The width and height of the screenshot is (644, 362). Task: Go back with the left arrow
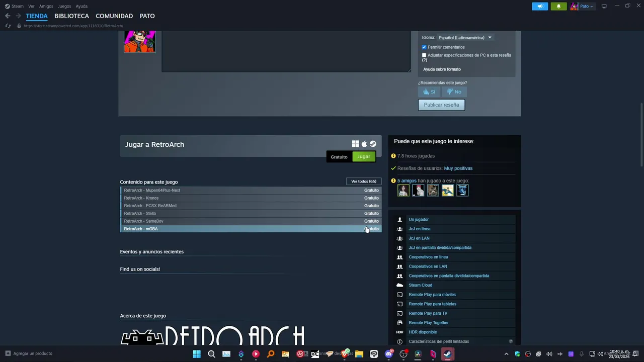pyautogui.click(x=8, y=16)
